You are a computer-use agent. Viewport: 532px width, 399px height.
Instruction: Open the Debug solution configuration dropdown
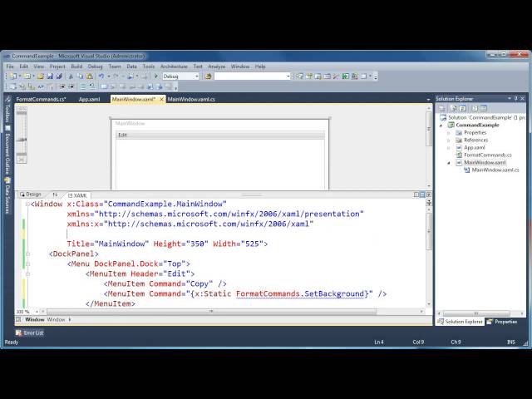pyautogui.click(x=197, y=76)
